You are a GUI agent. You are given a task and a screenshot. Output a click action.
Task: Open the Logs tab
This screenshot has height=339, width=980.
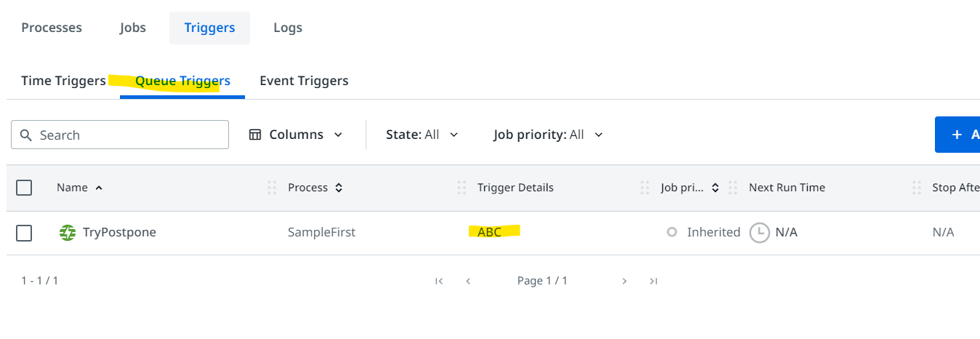tap(288, 28)
